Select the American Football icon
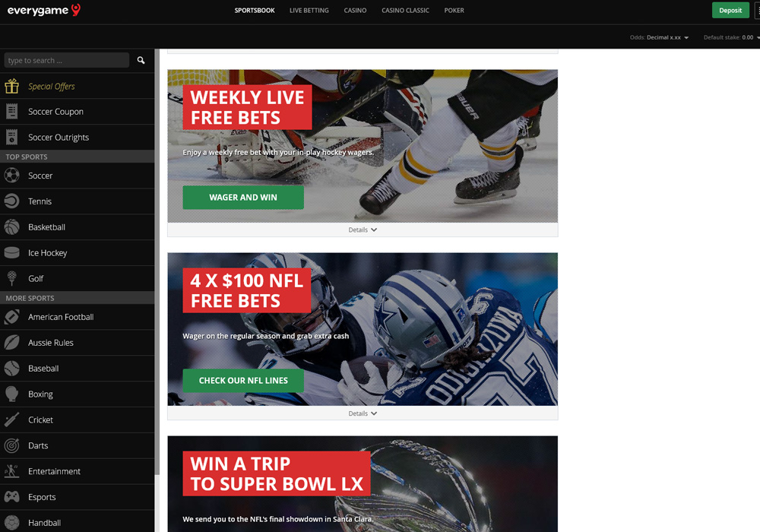 click(x=11, y=317)
